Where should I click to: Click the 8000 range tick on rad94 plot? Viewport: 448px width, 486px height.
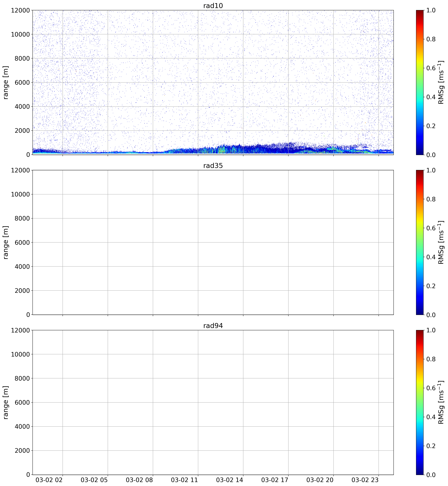click(22, 378)
